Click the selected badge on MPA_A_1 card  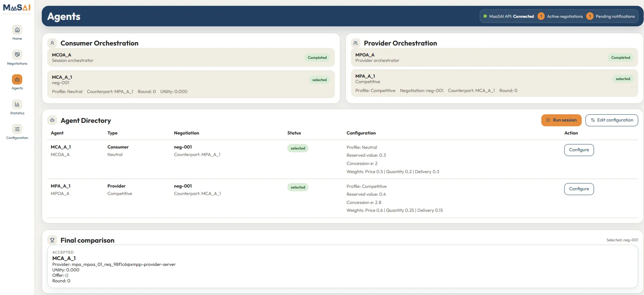click(623, 79)
